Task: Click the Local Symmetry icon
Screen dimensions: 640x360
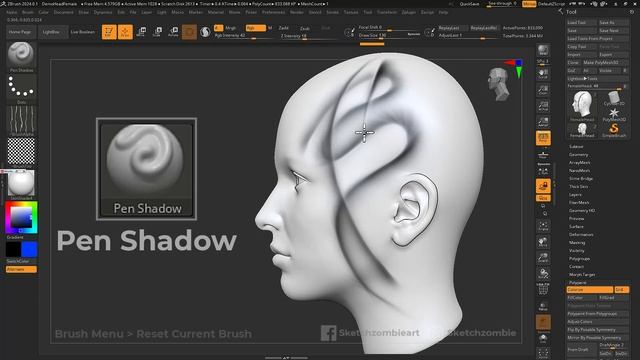Action: (543, 171)
